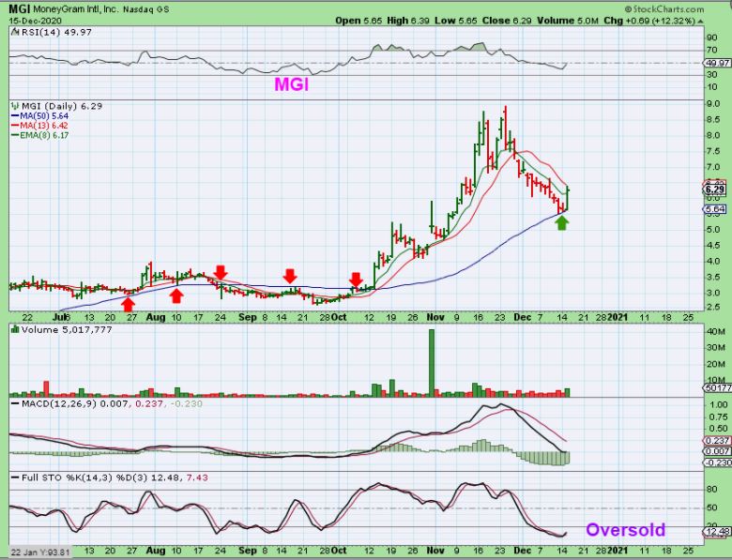The width and height of the screenshot is (732, 560).
Task: Click the small triangle after the Chg percentage
Action: click(701, 22)
